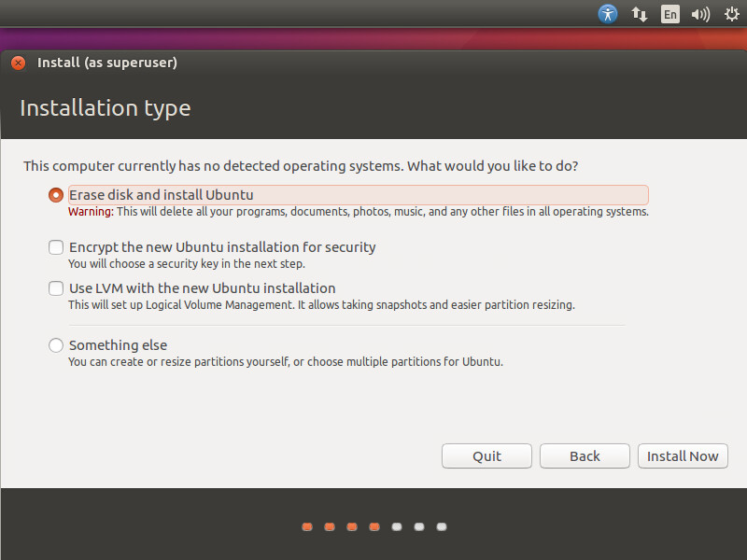Viewport: 747px width, 560px height.
Task: Click the sound volume icon
Action: 699,14
